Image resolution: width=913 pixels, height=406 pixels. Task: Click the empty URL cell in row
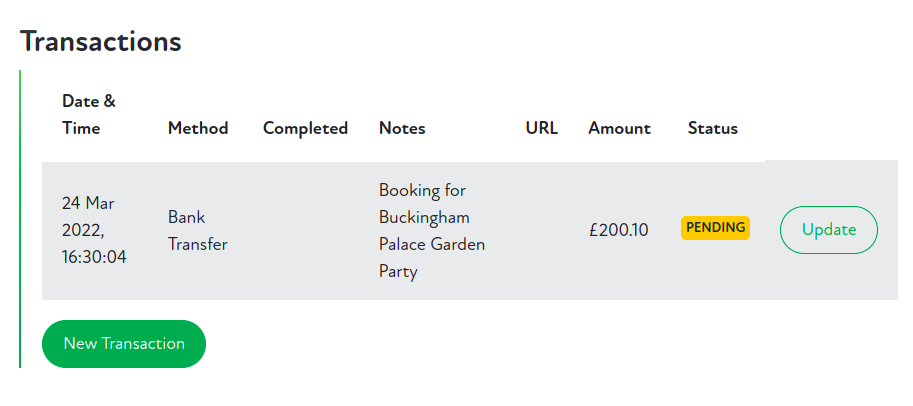pyautogui.click(x=541, y=230)
